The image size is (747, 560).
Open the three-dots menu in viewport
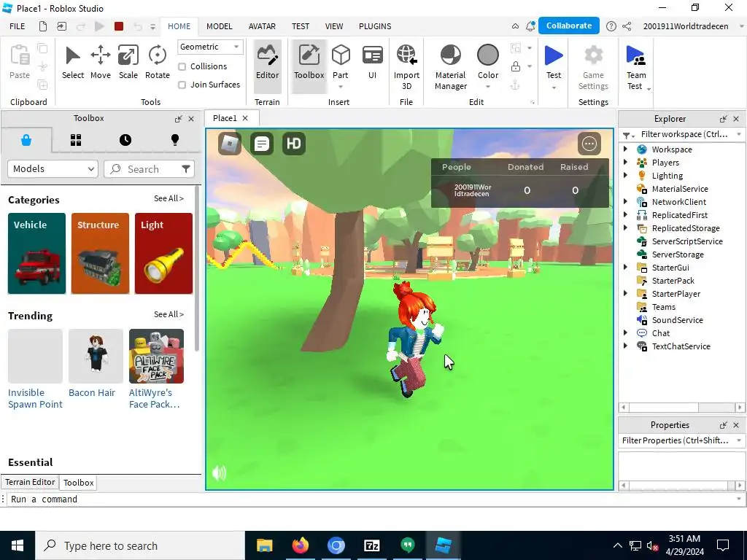(589, 144)
